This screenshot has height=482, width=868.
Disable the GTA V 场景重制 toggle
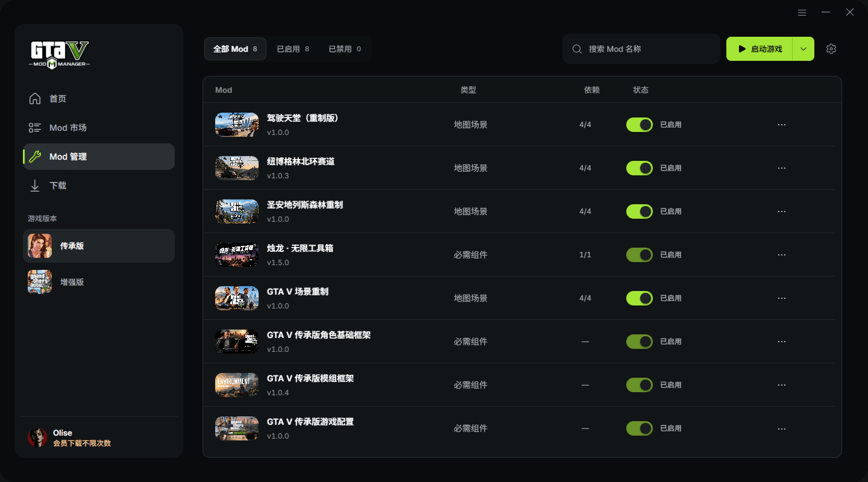(640, 298)
